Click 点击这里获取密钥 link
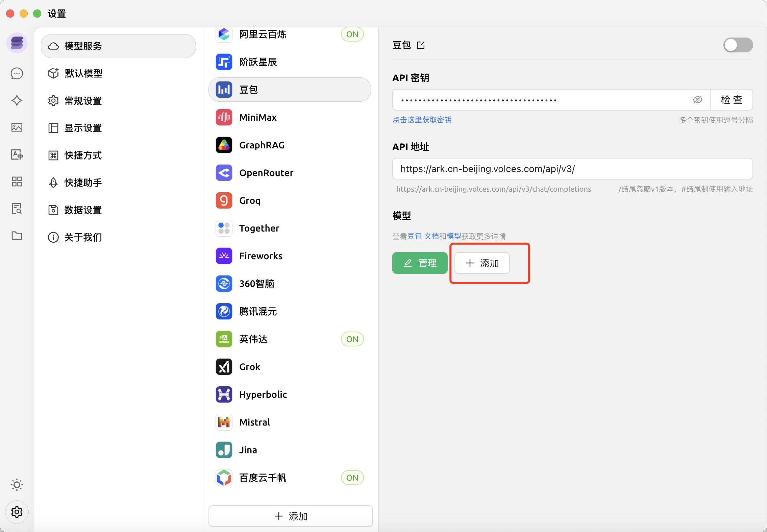The image size is (767, 532). pos(422,120)
